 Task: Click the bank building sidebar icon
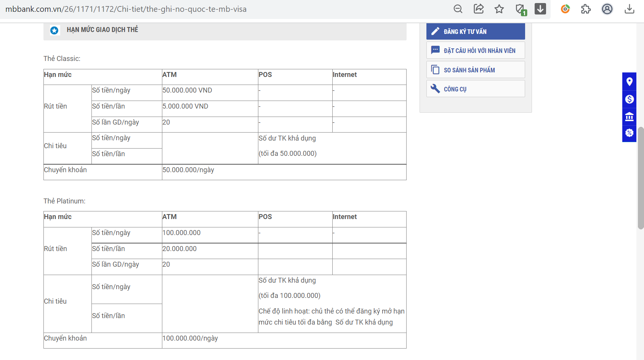630,117
